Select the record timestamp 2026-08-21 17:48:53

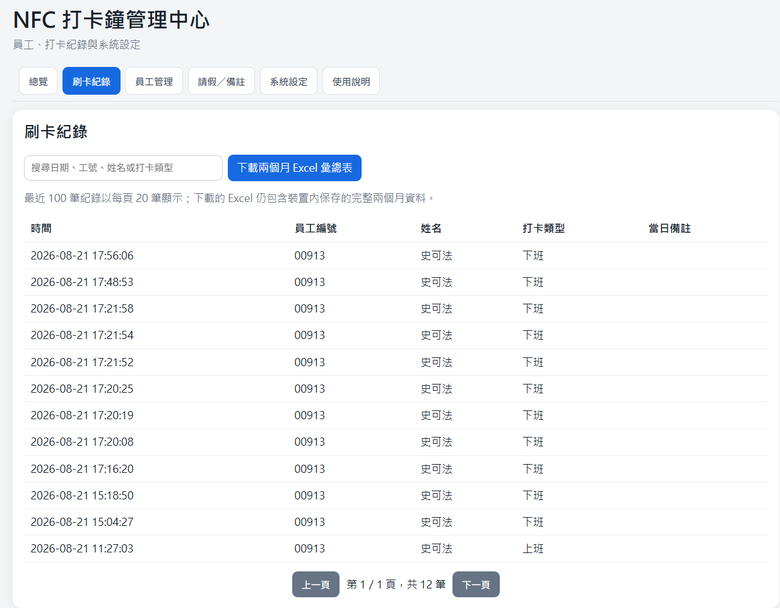pyautogui.click(x=82, y=282)
